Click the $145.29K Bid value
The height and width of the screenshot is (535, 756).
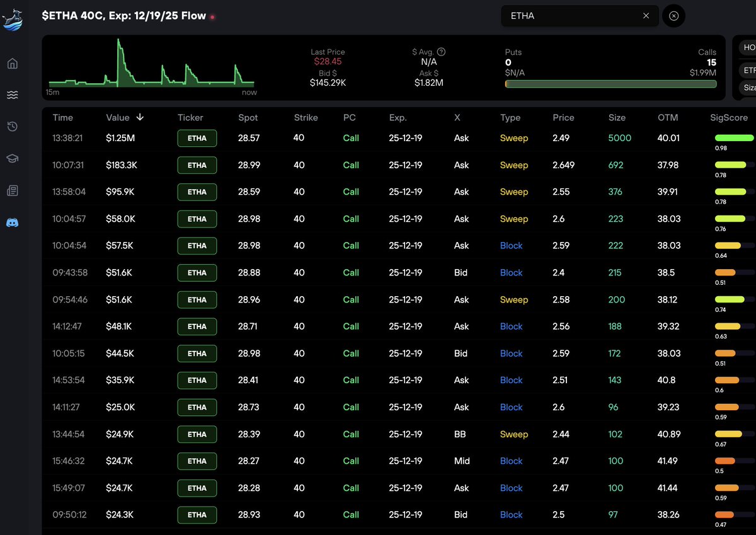(x=328, y=83)
